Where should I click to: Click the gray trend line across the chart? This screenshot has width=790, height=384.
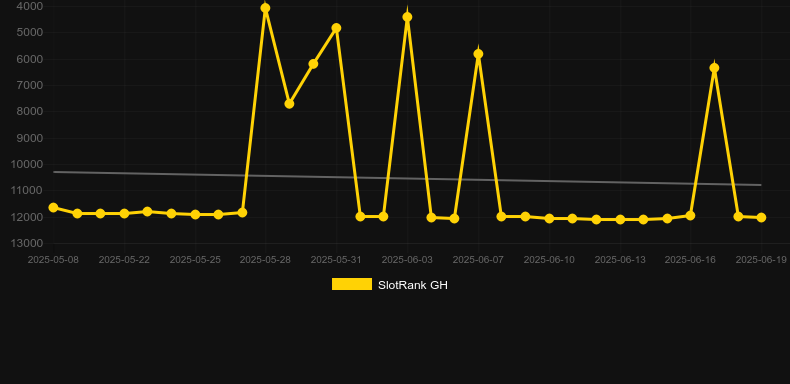(407, 178)
